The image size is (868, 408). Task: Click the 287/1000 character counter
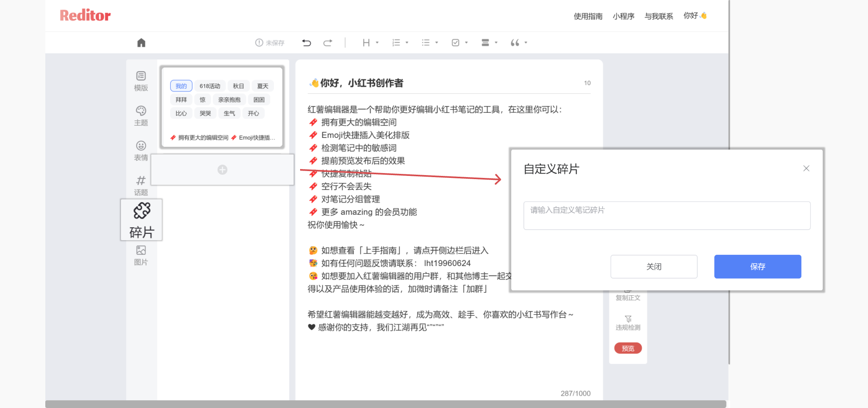[x=576, y=393]
